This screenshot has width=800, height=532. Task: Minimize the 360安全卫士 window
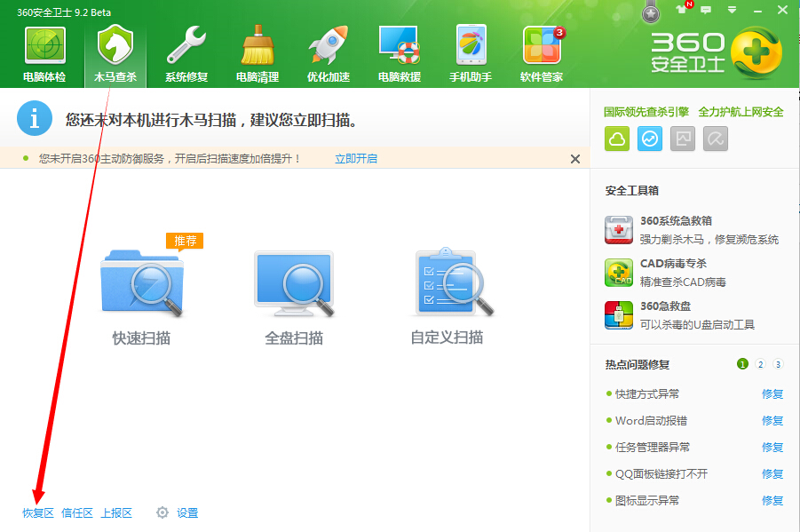pos(757,10)
